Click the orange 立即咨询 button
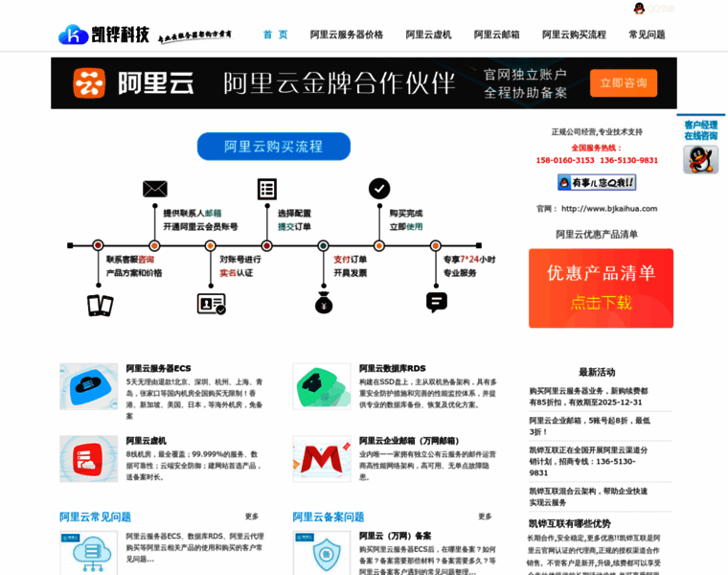728x575 pixels. [x=624, y=83]
